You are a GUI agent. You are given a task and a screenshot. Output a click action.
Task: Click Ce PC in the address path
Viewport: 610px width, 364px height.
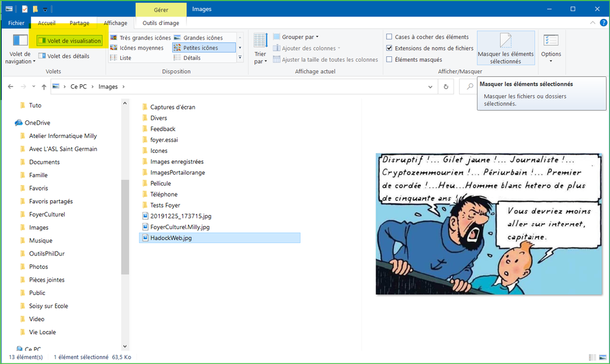coord(79,87)
